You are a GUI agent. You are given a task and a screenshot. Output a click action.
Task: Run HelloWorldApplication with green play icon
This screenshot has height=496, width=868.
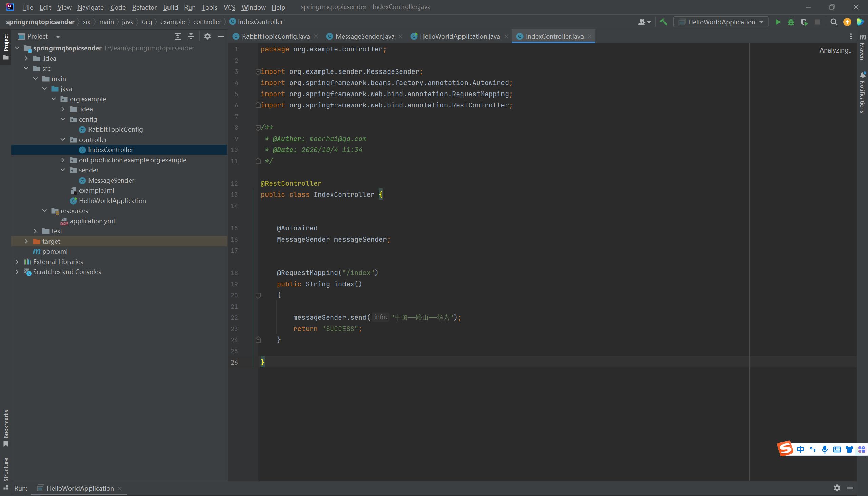(778, 22)
